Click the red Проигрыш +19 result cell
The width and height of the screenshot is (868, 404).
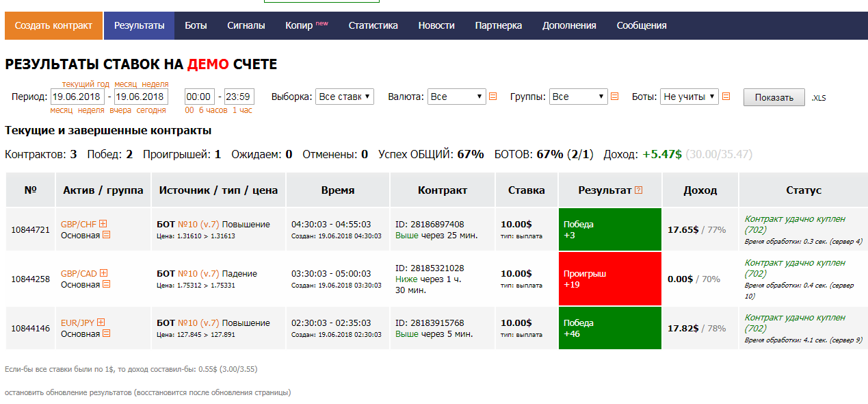click(610, 279)
